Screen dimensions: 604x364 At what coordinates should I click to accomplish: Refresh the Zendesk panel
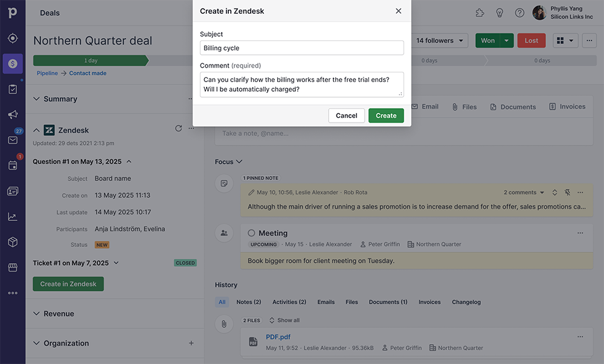click(x=178, y=128)
